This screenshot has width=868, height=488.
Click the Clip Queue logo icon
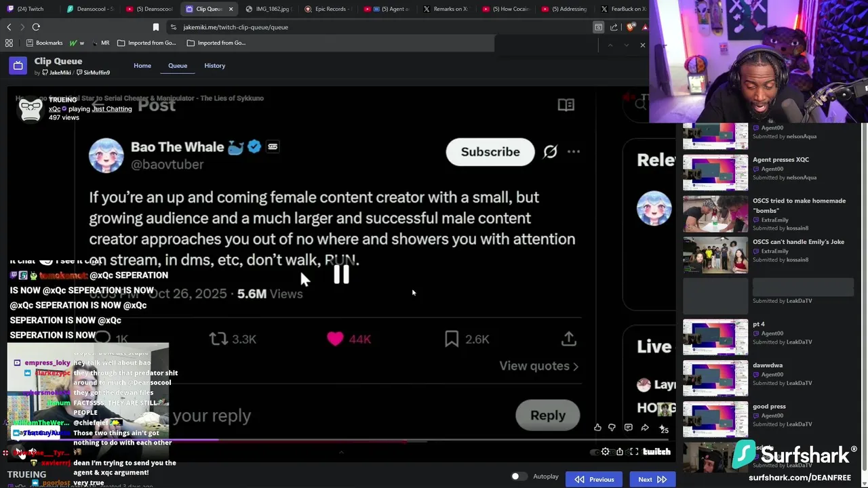pos(18,66)
